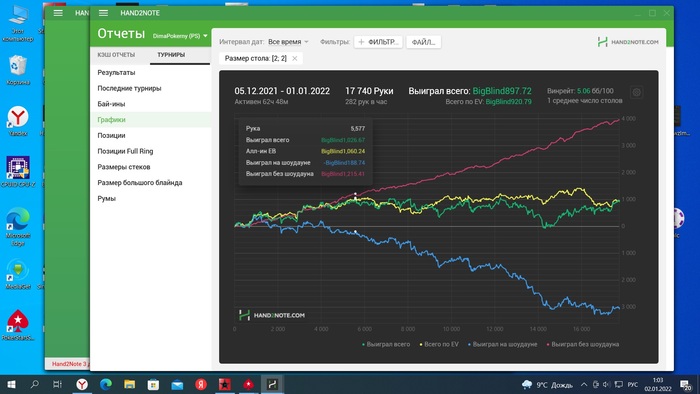This screenshot has height=394, width=700.
Task: Open the Hand2Note hamburger menu
Action: pos(103,13)
